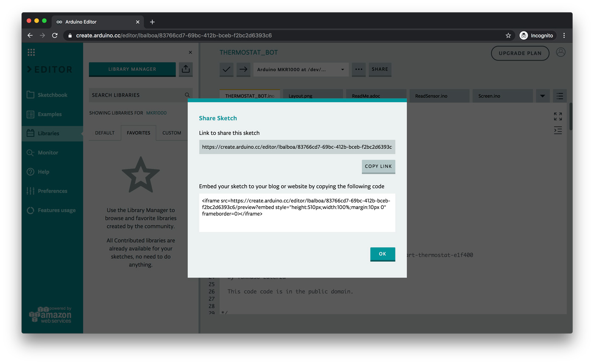
Task: Switch to the CUSTOM libraries tab
Action: pyautogui.click(x=172, y=133)
